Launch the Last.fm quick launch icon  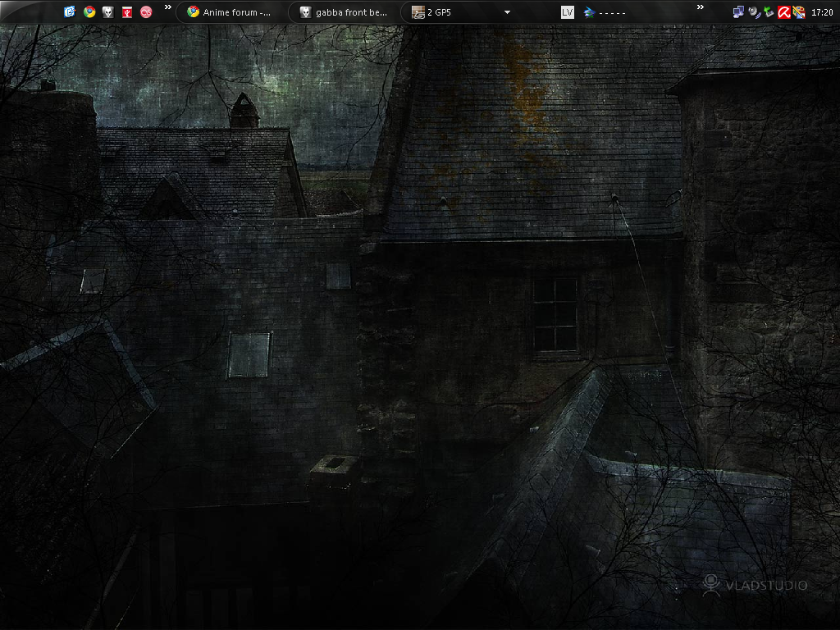tap(146, 11)
